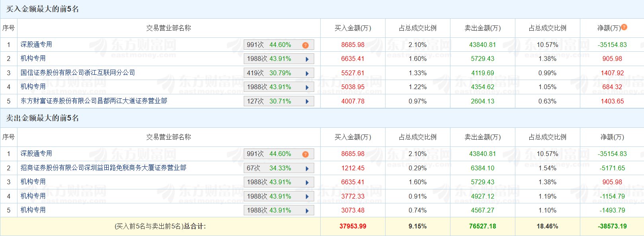Click the 买入金额最大的前5名 section heading
The image size is (644, 236).
(42, 9)
